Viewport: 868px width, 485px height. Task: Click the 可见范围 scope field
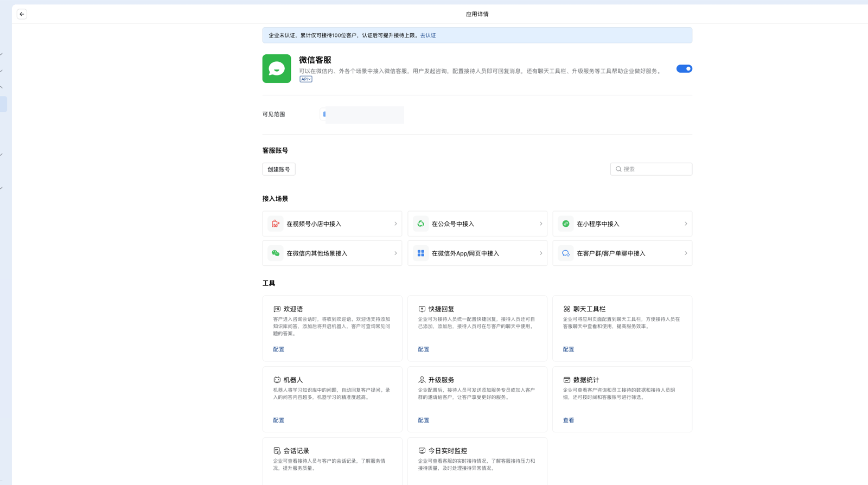[362, 114]
